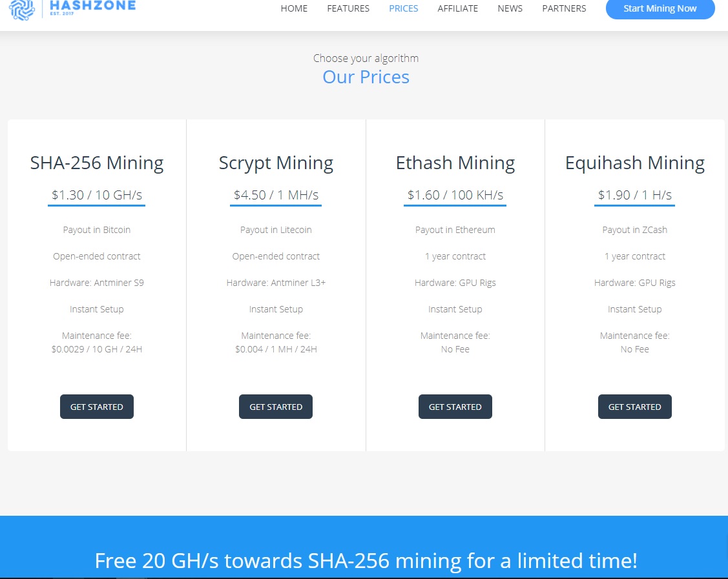Click the Start Mining Now button
Viewport: 728px width, 579px height.
(x=660, y=9)
